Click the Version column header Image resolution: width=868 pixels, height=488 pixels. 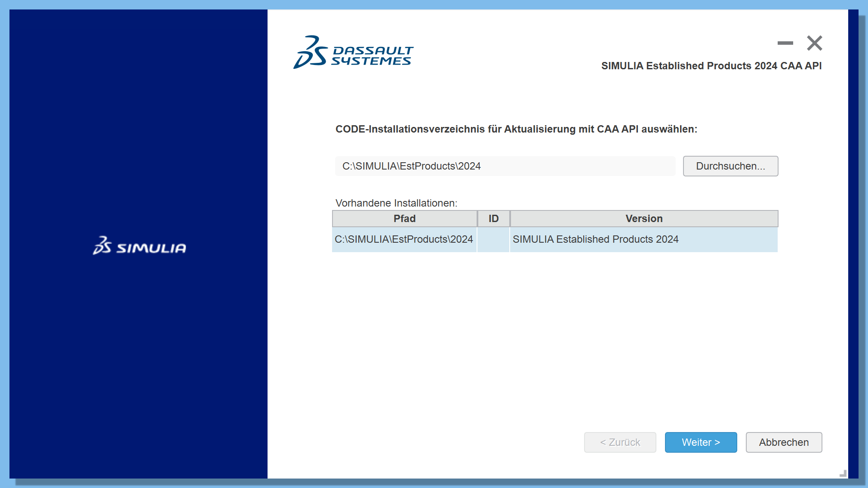coord(644,219)
